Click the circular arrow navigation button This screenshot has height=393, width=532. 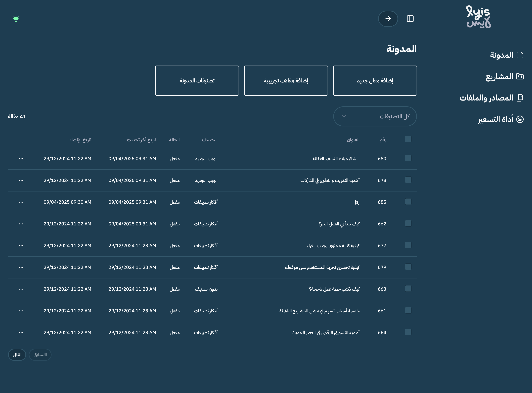pyautogui.click(x=388, y=19)
